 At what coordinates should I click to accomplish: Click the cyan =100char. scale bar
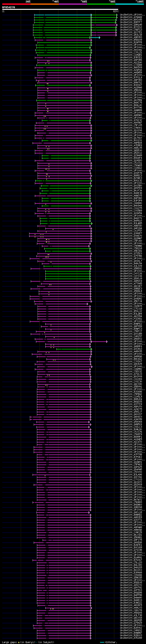102,642
